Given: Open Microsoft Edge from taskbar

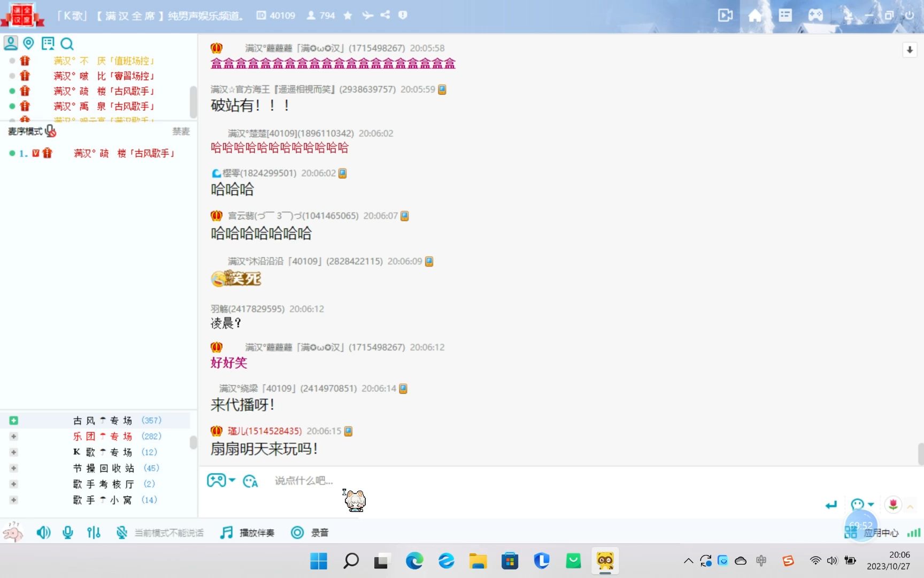Looking at the screenshot, I should (414, 561).
